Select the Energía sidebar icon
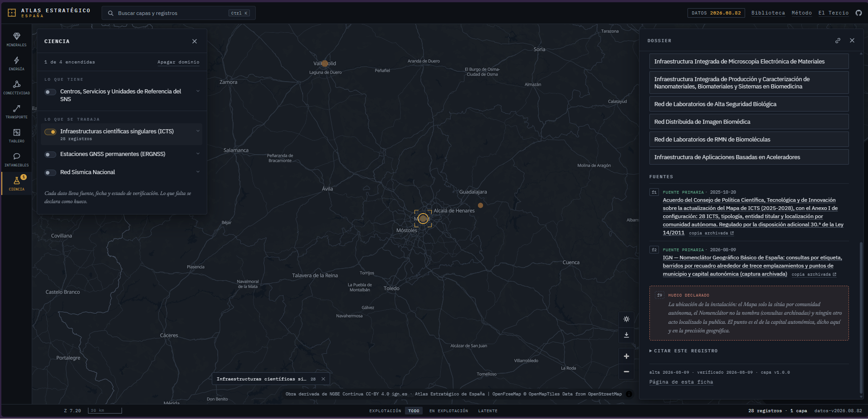Viewport: 868px width, 419px height. (x=16, y=63)
